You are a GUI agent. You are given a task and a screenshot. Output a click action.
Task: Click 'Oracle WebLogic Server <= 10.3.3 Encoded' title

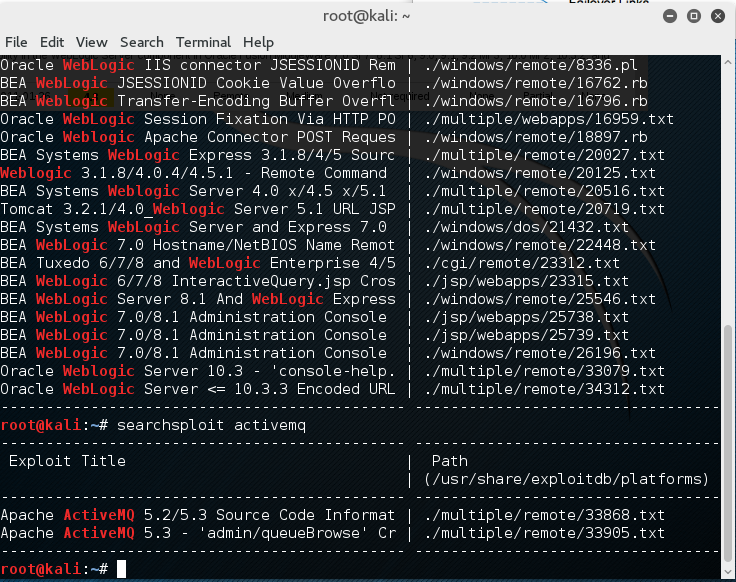pyautogui.click(x=198, y=389)
